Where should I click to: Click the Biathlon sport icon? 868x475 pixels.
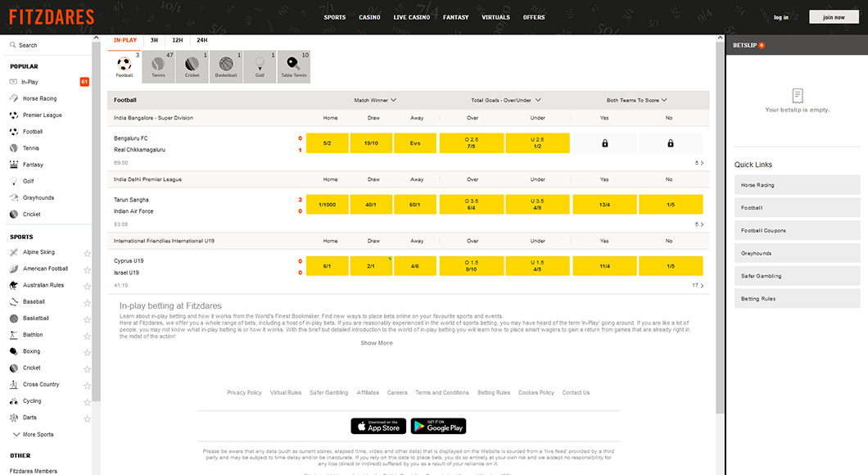[x=14, y=334]
